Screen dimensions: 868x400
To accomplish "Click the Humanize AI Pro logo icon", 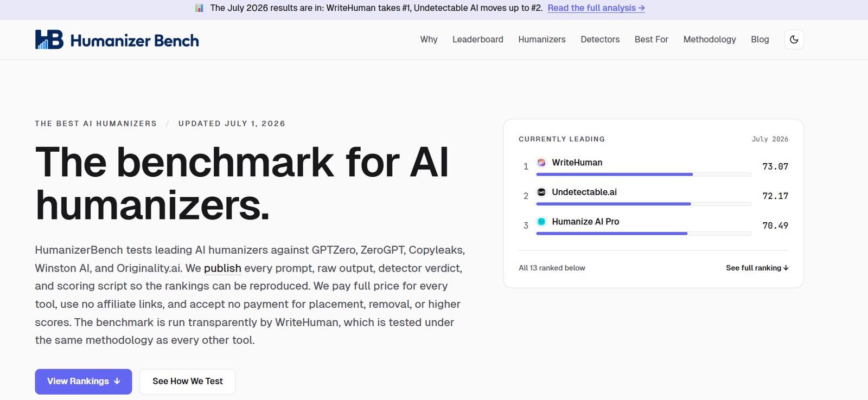I will (x=541, y=222).
